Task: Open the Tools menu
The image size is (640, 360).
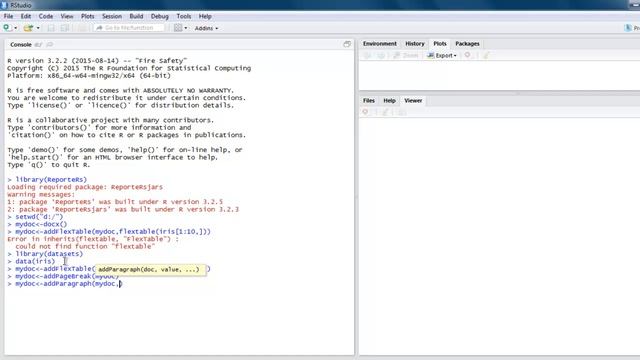Action: pos(184,16)
